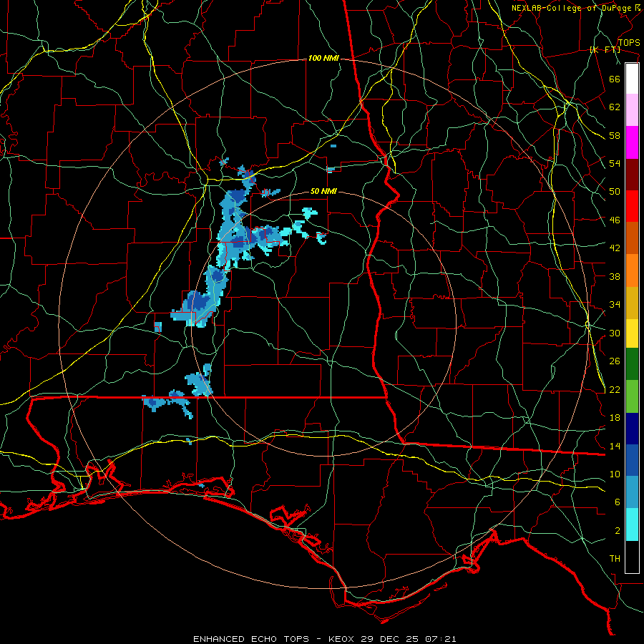Click the 62 value on the legend
The width and height of the screenshot is (644, 644).
click(x=615, y=107)
